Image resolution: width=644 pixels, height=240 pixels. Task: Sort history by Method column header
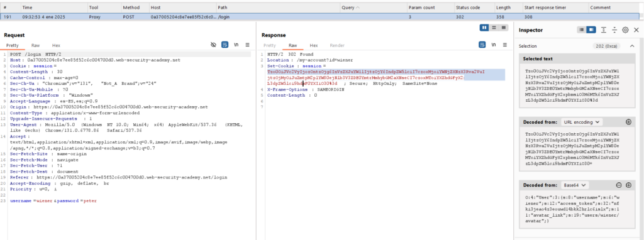point(135,8)
